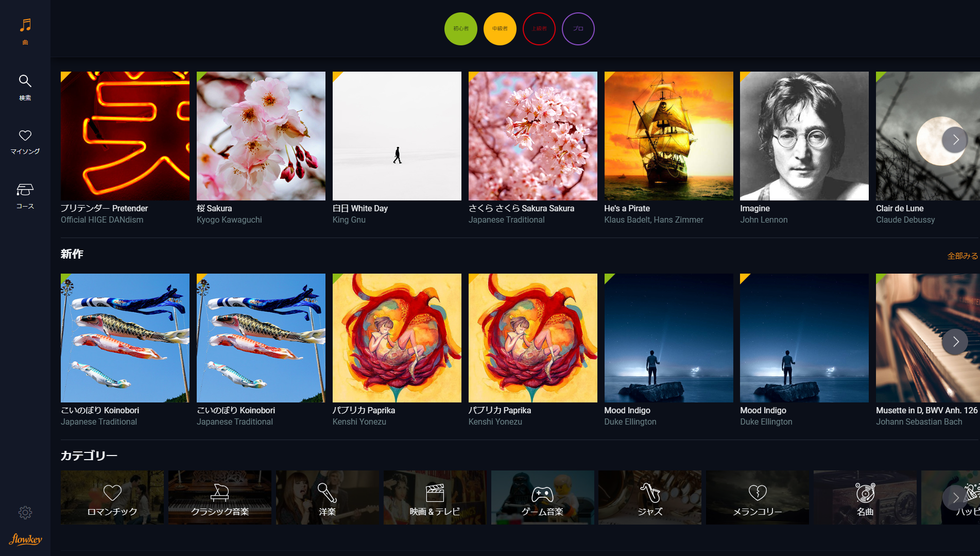Open Mood Indigo thumbnail with orange corner tag
Image resolution: width=980 pixels, height=556 pixels.
click(x=804, y=338)
